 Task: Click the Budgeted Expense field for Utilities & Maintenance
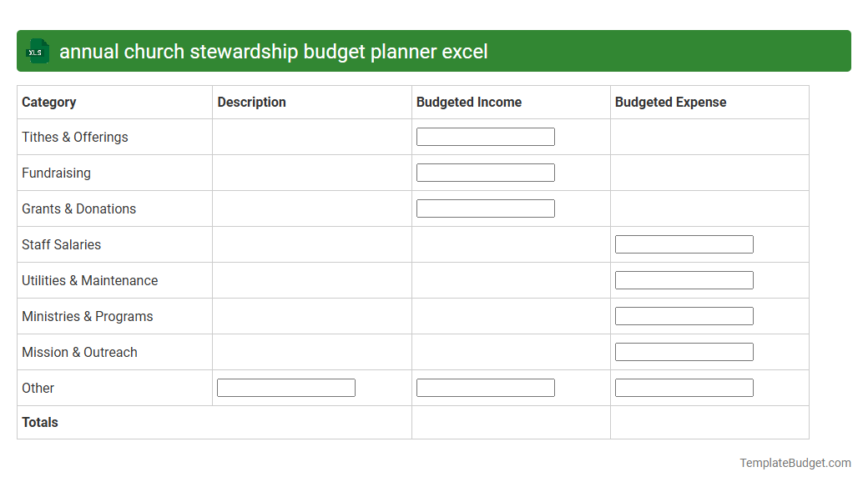(x=684, y=279)
